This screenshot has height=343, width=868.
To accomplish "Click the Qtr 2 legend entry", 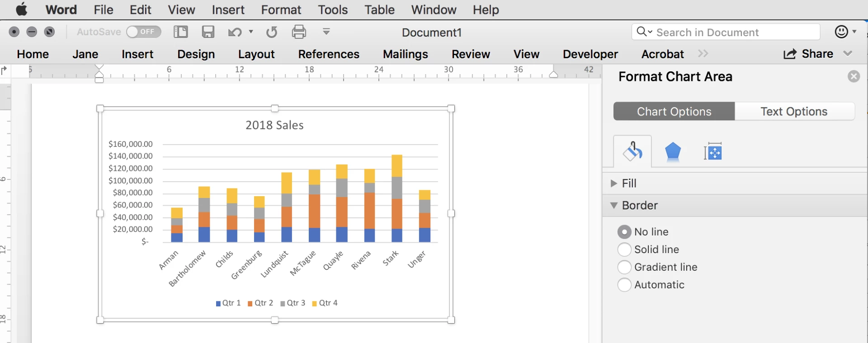I will [x=260, y=303].
